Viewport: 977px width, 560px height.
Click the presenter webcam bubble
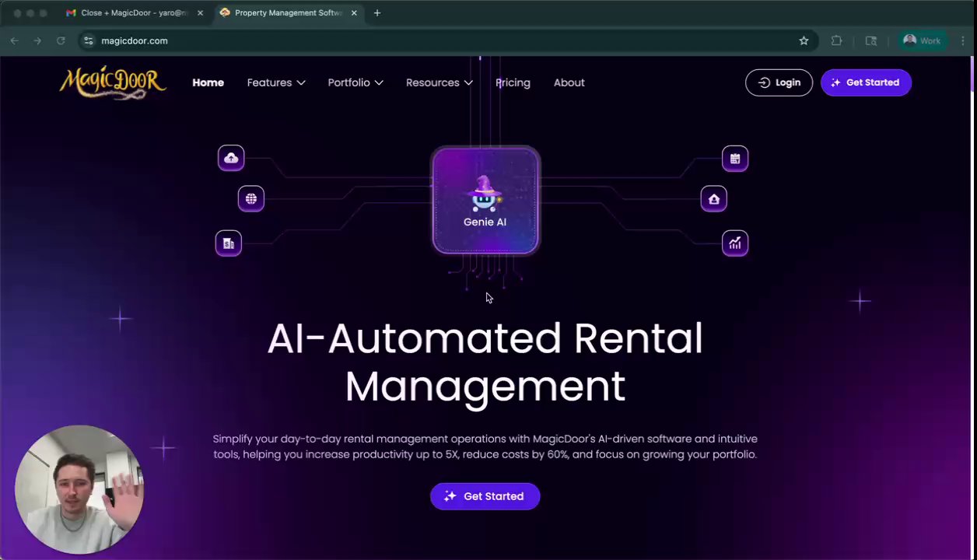tap(79, 489)
